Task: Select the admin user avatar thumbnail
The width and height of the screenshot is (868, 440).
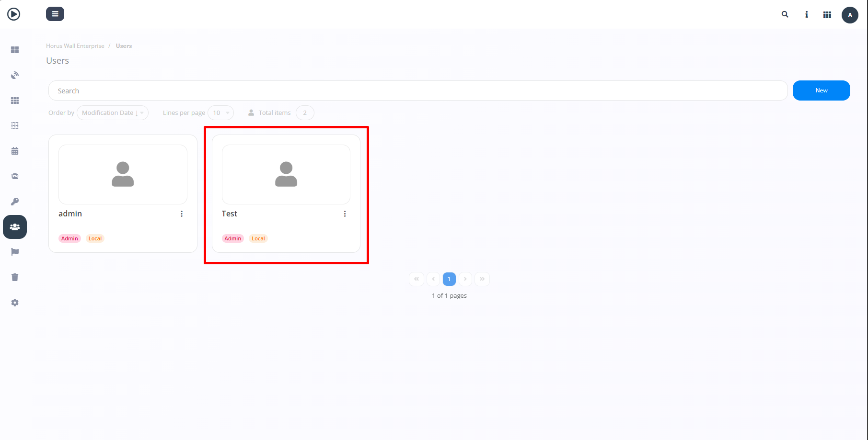Action: pyautogui.click(x=123, y=174)
